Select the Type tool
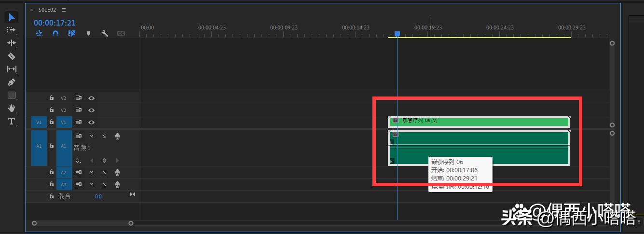644x234 pixels. tap(12, 121)
